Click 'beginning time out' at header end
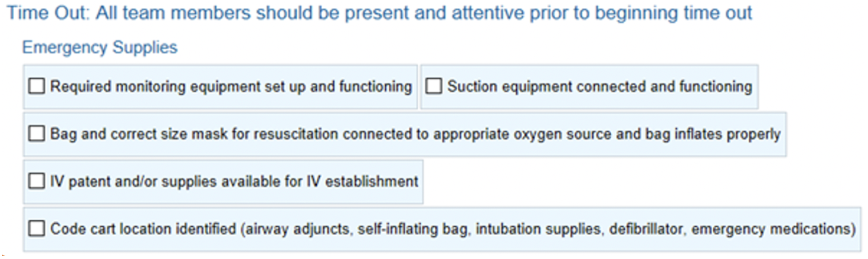The image size is (868, 259). pyautogui.click(x=673, y=13)
